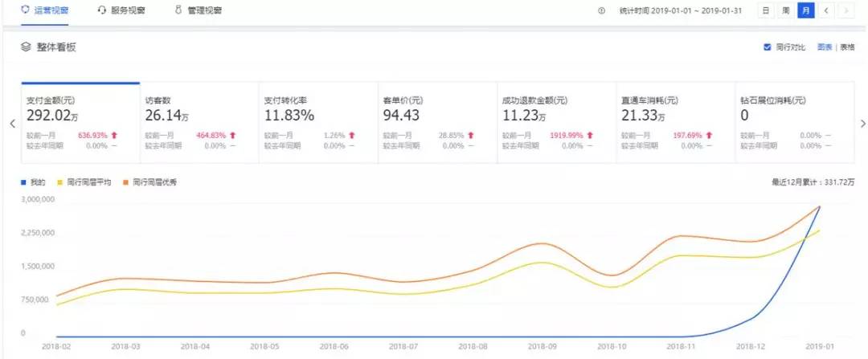Click the 94.43 average order value
The height and width of the screenshot is (359, 868).
pyautogui.click(x=401, y=116)
